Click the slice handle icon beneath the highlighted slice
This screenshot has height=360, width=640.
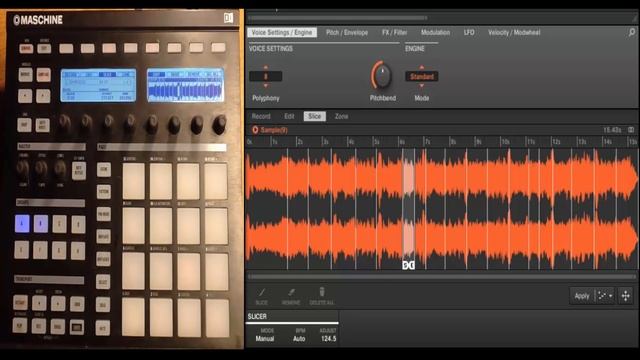click(x=409, y=265)
